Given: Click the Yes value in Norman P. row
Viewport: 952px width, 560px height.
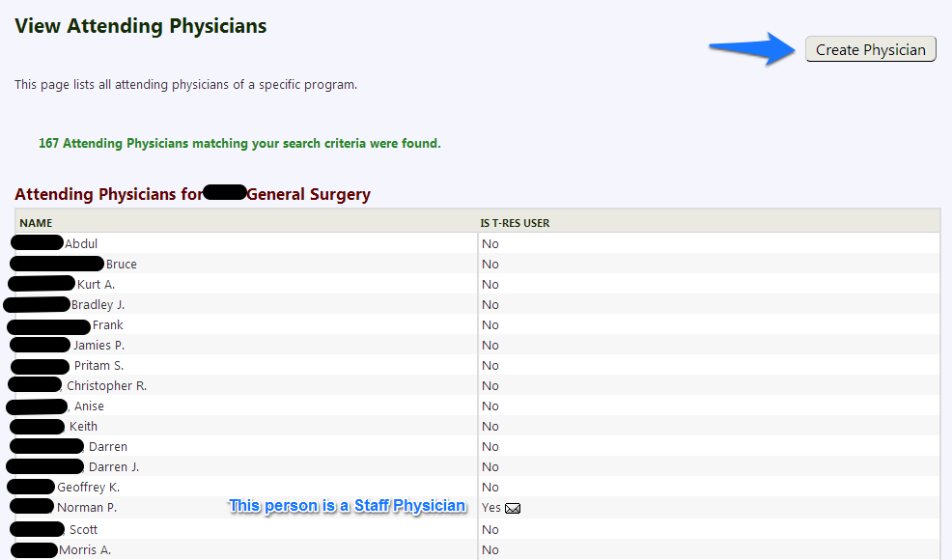Looking at the screenshot, I should [491, 507].
